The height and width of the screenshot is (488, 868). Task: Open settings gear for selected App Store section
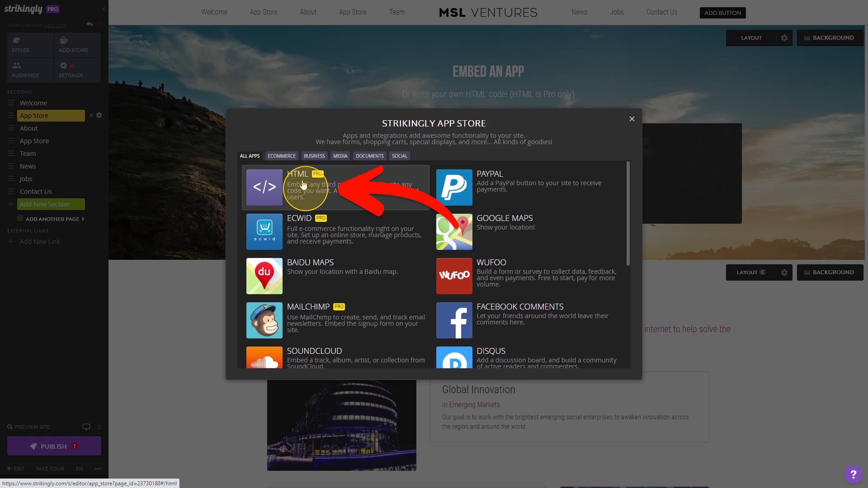(99, 115)
